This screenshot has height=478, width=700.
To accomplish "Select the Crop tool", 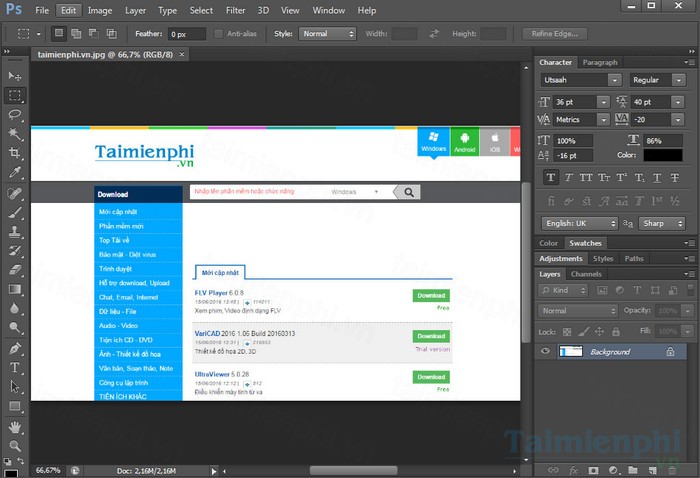I will [15, 153].
